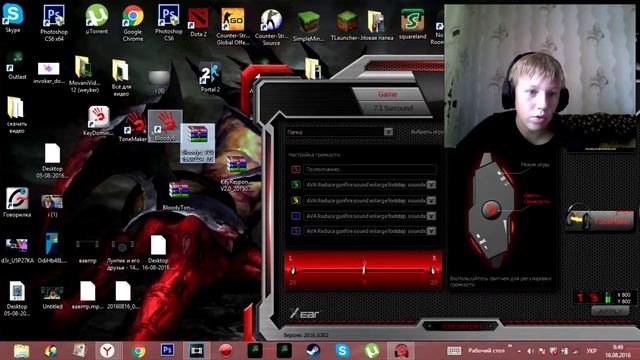Click the red record button in taskbar

pyautogui.click(x=225, y=351)
